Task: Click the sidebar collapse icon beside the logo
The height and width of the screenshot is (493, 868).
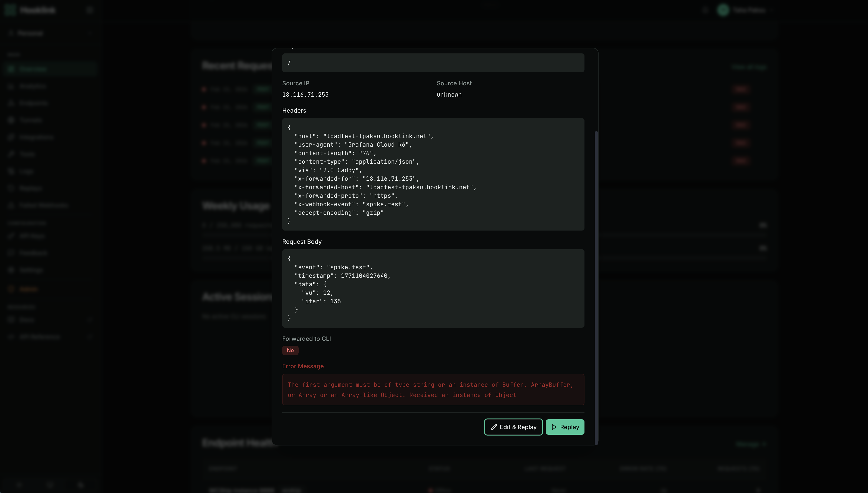Action: click(x=90, y=10)
